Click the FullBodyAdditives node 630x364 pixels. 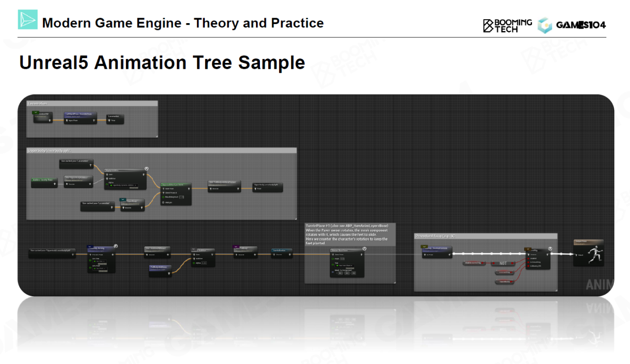[x=160, y=269]
